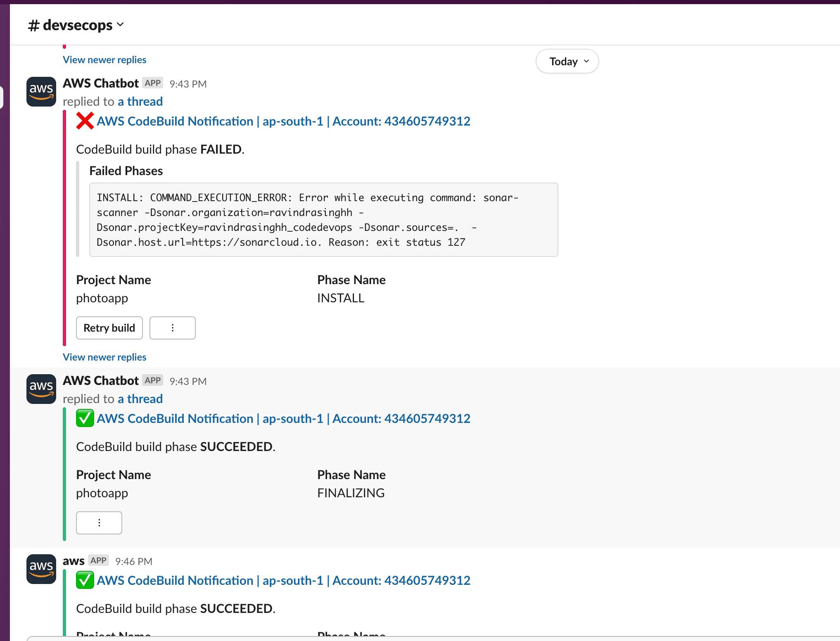Click View newer replies below failed build
This screenshot has height=641, width=840.
coord(104,357)
